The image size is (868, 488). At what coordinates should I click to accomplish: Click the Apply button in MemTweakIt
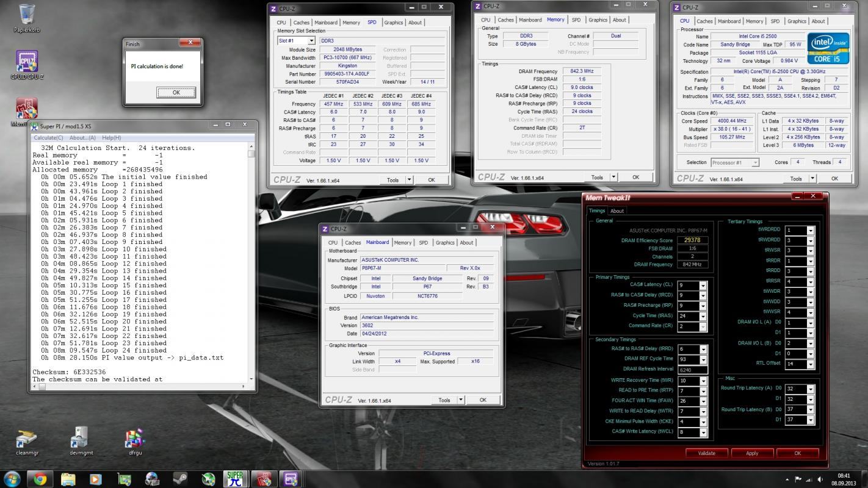752,453
